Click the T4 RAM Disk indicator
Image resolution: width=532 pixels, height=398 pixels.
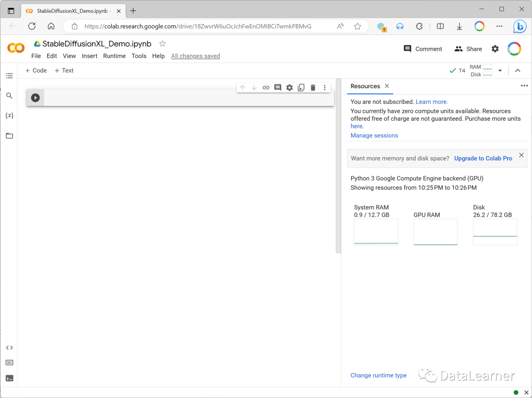coord(471,70)
